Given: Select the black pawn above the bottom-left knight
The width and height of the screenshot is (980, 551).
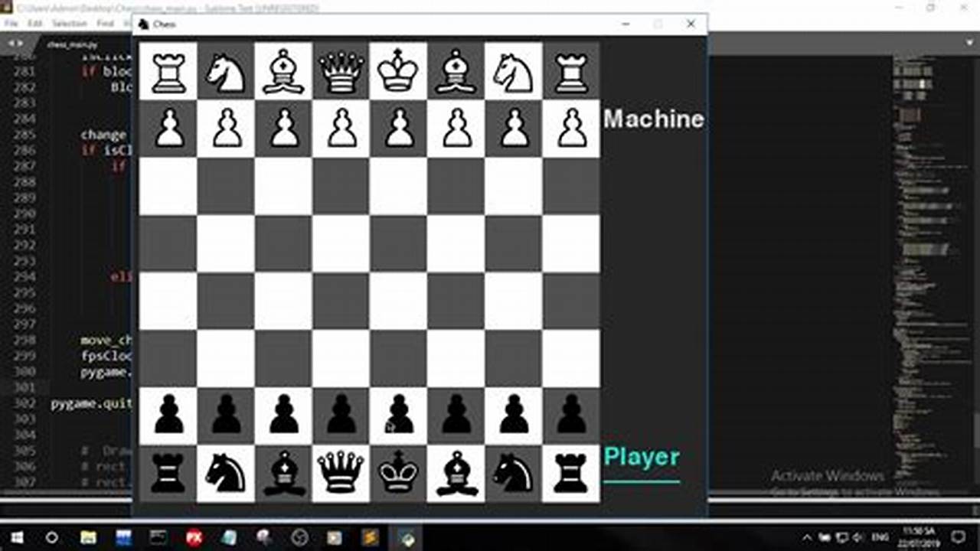Looking at the screenshot, I should [x=226, y=416].
